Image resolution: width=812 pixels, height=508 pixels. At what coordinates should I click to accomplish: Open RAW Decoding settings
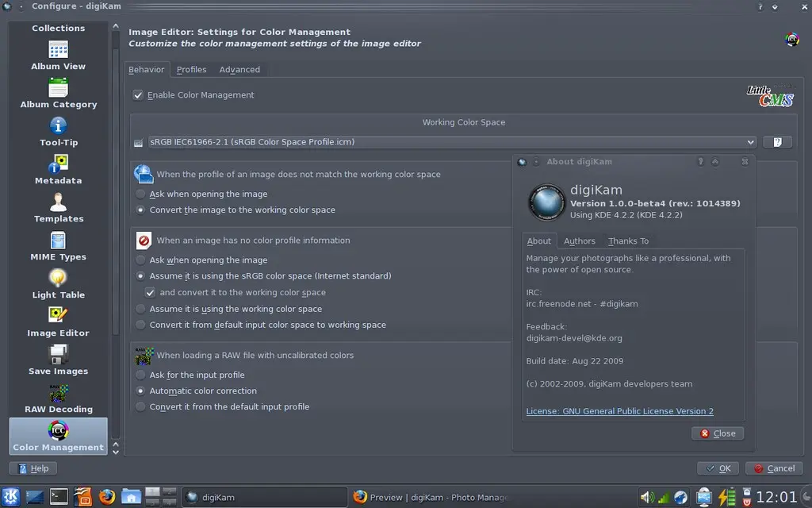pyautogui.click(x=58, y=398)
